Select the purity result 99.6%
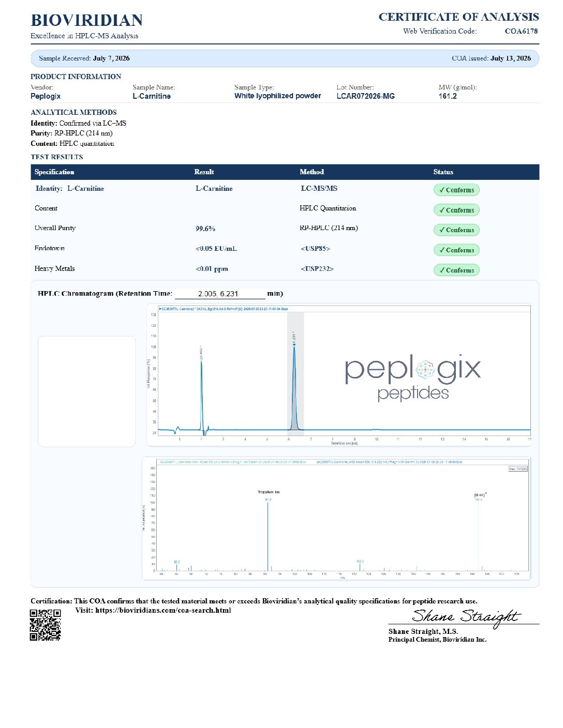The image size is (563, 728). click(205, 229)
